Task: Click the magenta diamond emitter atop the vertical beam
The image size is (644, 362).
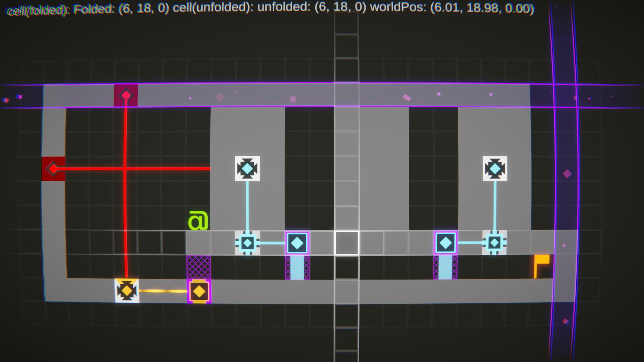Action: [126, 95]
